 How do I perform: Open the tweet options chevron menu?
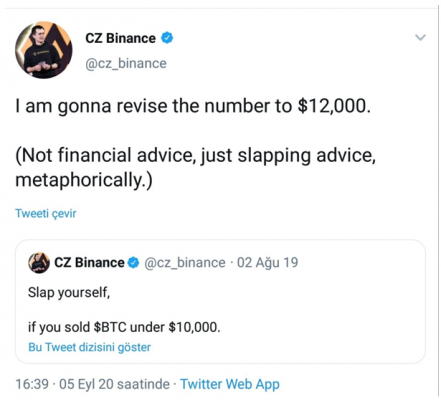click(x=420, y=37)
